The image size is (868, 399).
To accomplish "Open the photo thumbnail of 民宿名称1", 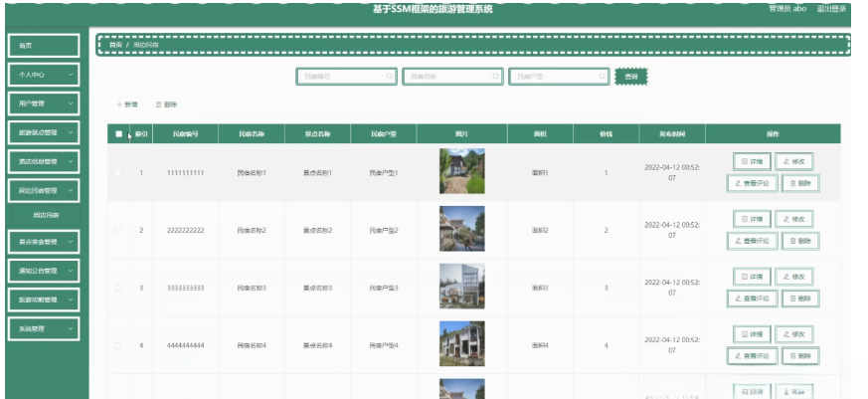I will (461, 171).
